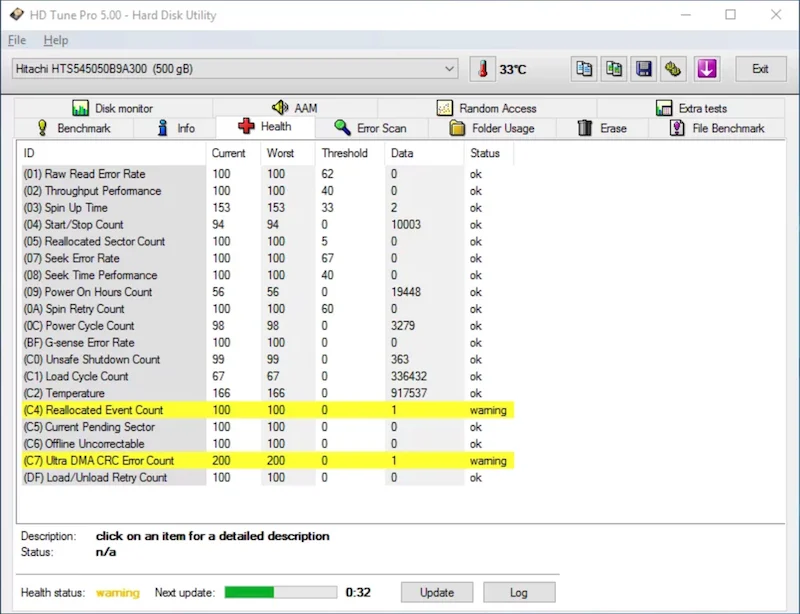Image resolution: width=800 pixels, height=614 pixels.
Task: Click the copy text to clipboard icon
Action: click(584, 69)
